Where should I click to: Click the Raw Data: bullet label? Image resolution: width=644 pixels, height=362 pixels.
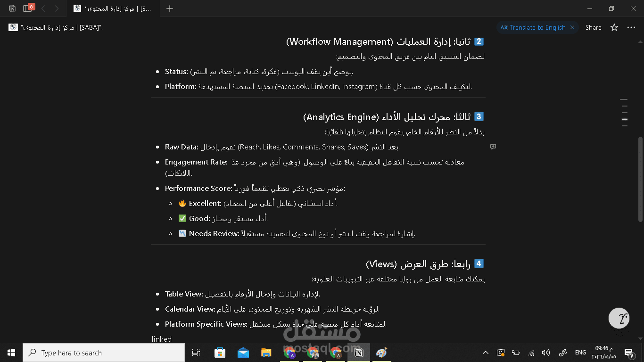(182, 147)
